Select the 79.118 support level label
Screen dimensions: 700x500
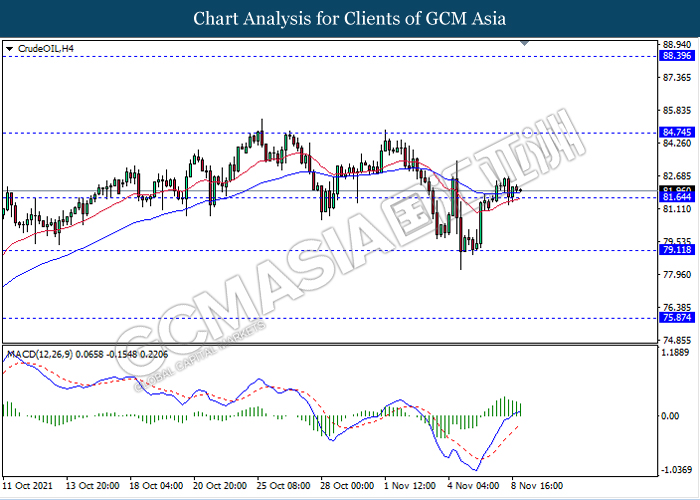(x=677, y=250)
